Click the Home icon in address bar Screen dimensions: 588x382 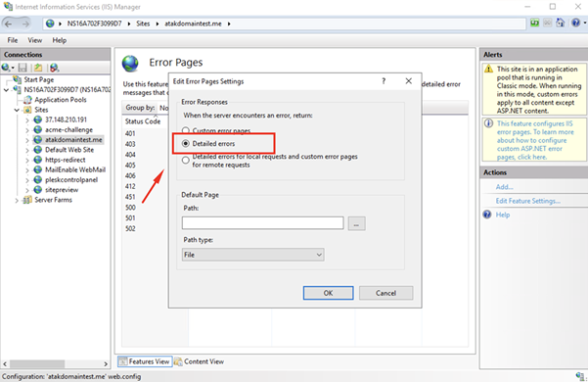[561, 24]
